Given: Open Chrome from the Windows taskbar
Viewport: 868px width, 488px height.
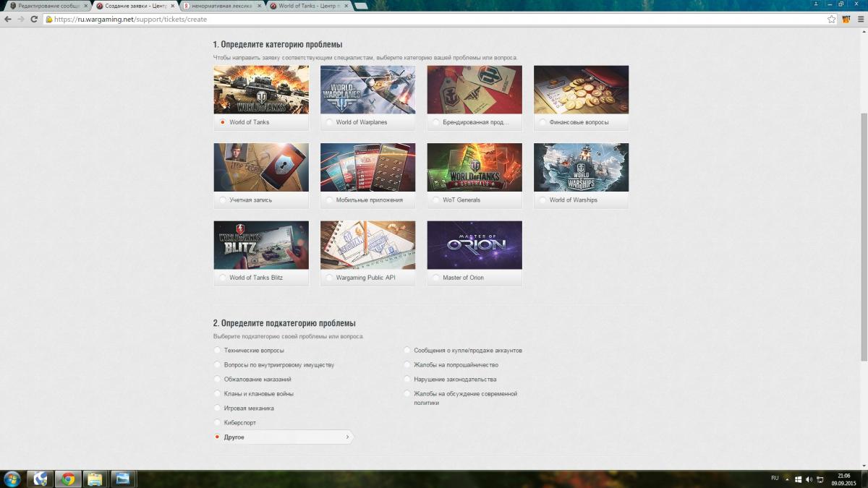Looking at the screenshot, I should coord(67,479).
